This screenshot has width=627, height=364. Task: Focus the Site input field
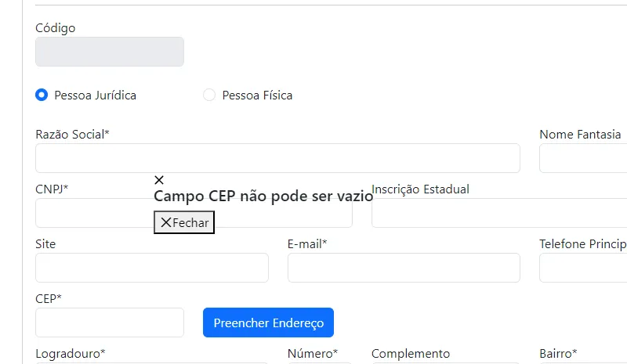coord(152,268)
